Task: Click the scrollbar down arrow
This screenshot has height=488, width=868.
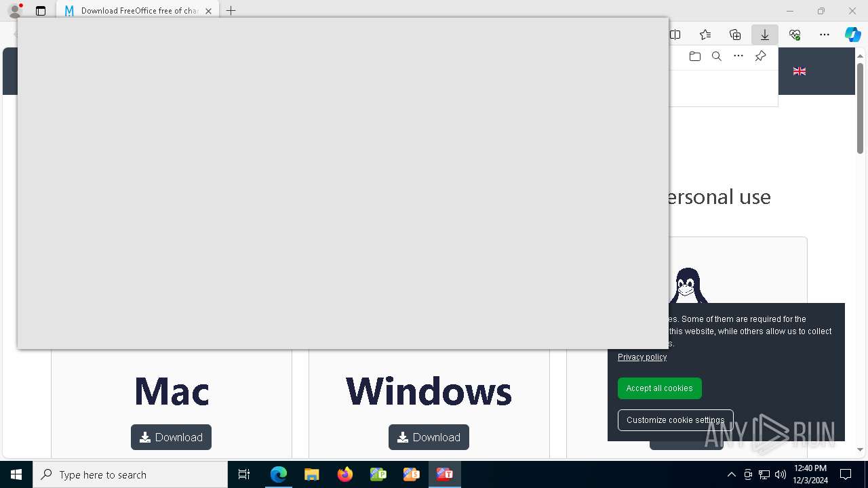Action: [x=860, y=450]
